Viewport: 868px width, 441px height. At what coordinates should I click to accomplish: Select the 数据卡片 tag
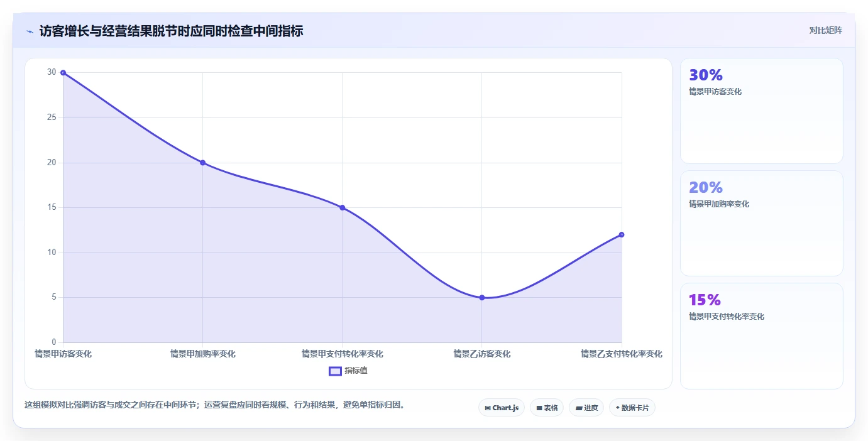pos(632,408)
